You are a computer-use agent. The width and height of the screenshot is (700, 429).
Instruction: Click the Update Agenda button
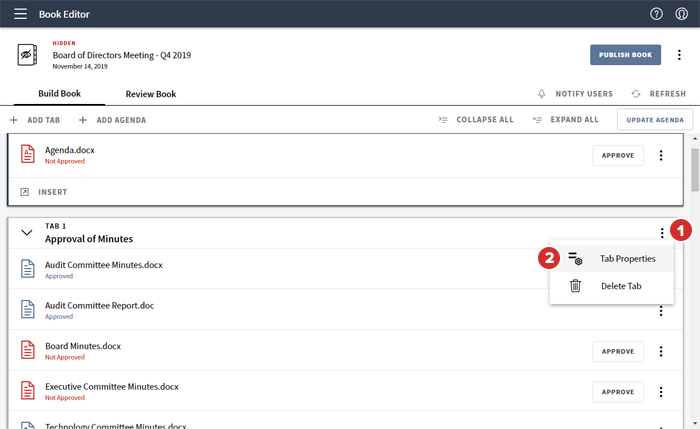pyautogui.click(x=655, y=120)
